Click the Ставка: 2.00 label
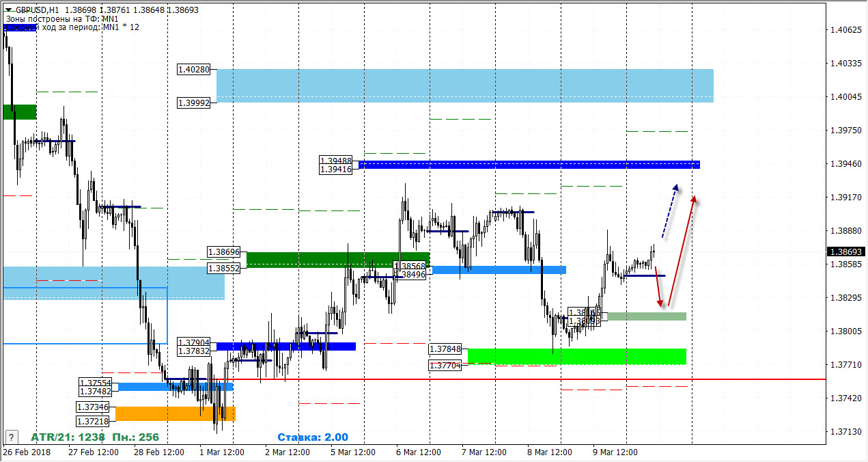Viewport: 868px width, 462px height. (313, 437)
